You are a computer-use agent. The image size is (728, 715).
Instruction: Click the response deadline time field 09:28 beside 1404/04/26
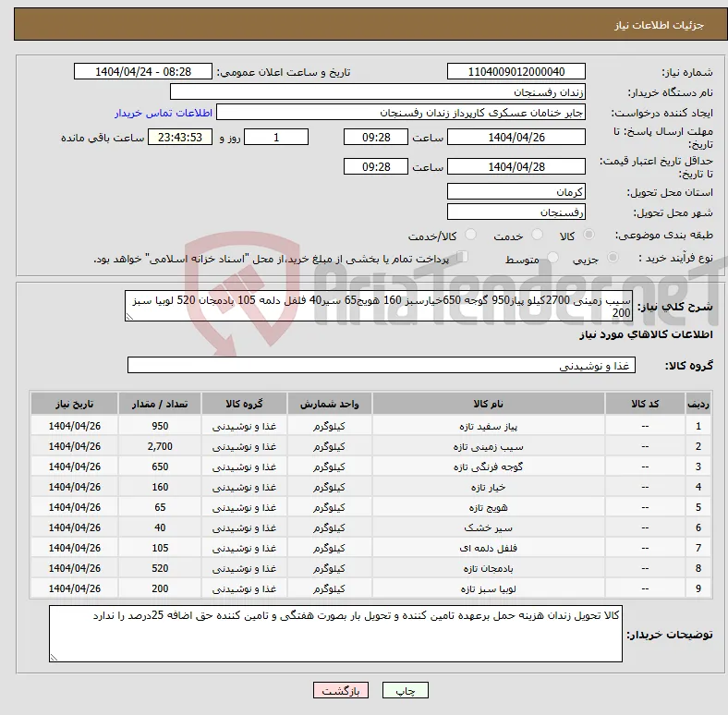pyautogui.click(x=376, y=137)
